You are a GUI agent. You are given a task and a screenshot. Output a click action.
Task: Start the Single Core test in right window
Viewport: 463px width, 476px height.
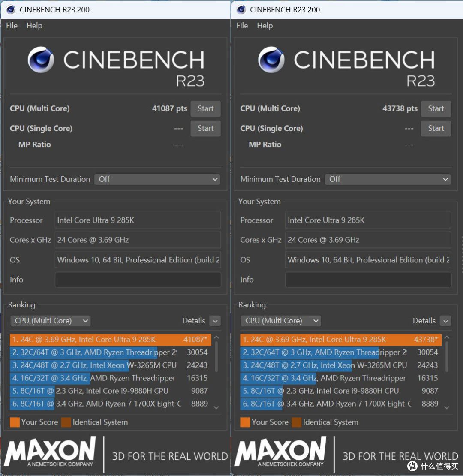tap(436, 128)
